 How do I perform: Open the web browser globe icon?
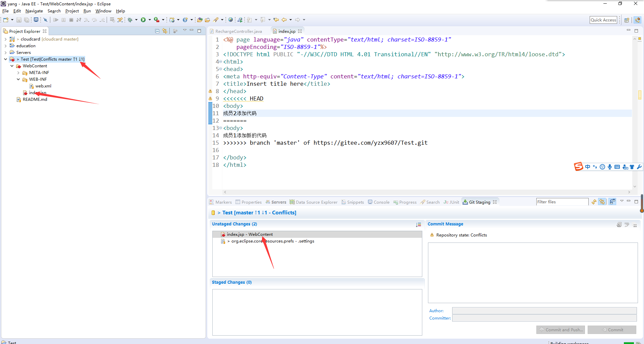[230, 20]
